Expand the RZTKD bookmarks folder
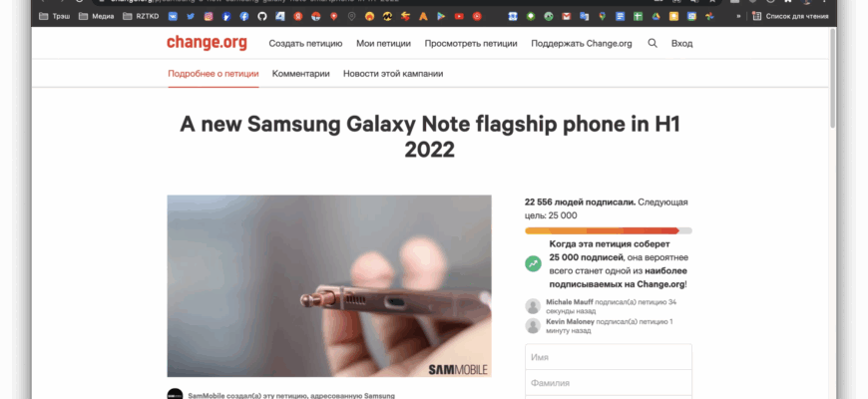This screenshot has height=399, width=868. [141, 17]
